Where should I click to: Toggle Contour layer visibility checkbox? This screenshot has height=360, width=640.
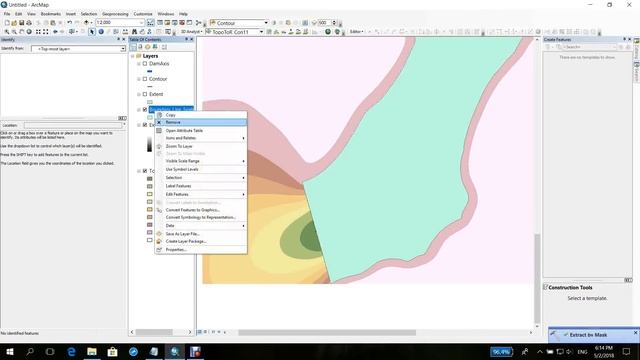[145, 79]
